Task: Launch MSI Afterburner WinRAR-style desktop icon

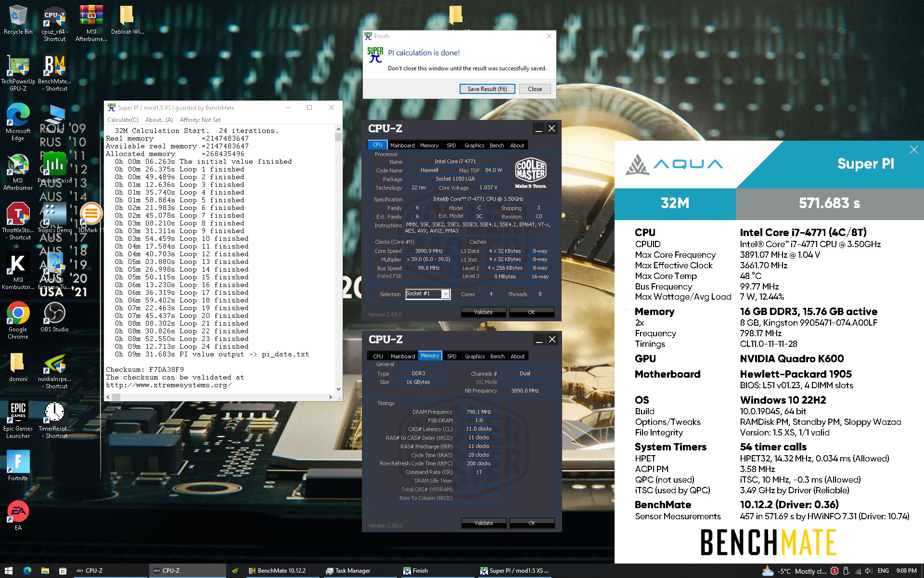Action: coord(91,23)
